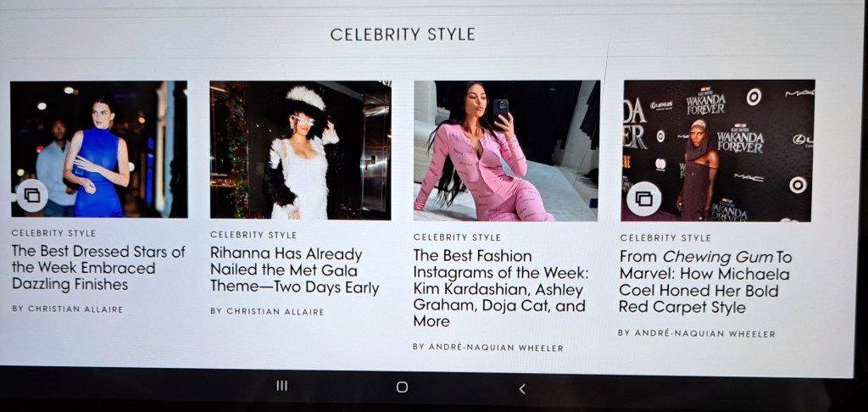Read 'The Best Dressed Stars of the Week' article
This screenshot has height=412, width=868.
(98, 268)
